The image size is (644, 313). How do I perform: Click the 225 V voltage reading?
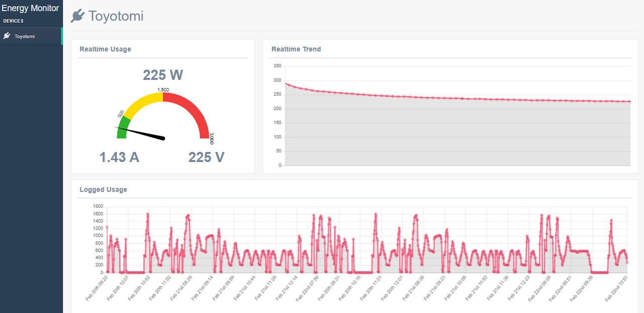click(x=206, y=158)
